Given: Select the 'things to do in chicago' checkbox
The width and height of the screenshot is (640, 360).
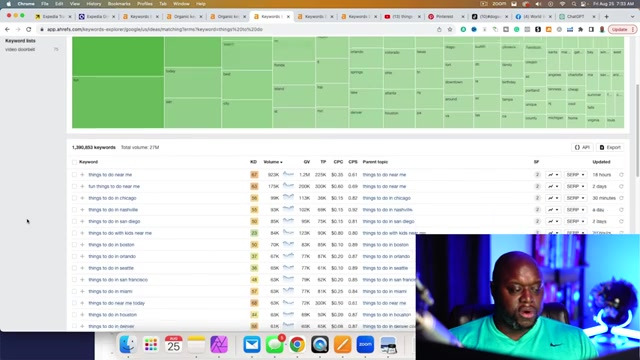Looking at the screenshot, I should coord(74,198).
